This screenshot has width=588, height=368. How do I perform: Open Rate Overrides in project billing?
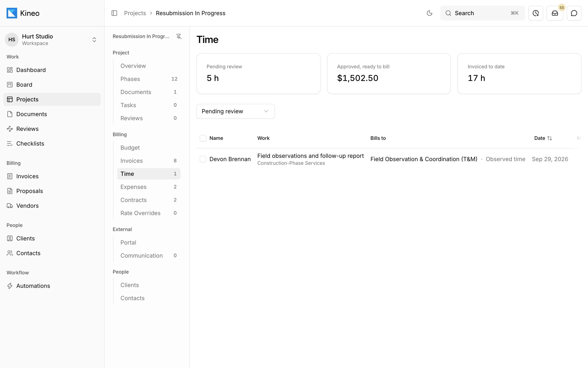point(149,213)
